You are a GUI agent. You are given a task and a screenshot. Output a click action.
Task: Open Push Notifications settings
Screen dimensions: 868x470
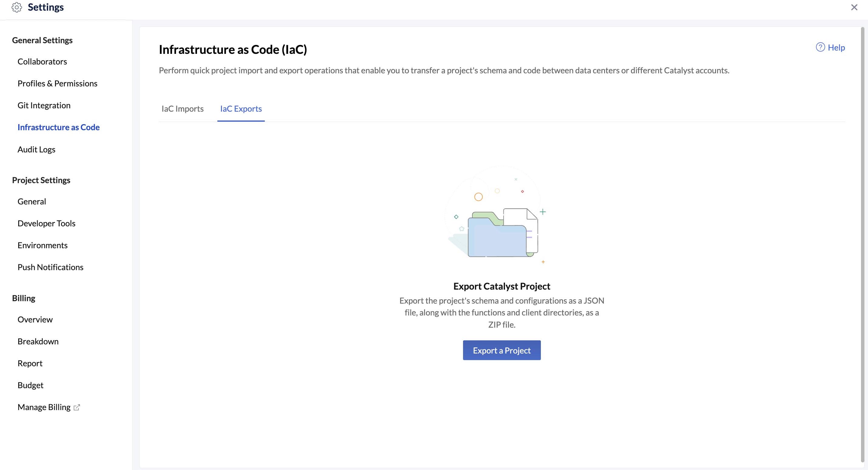pyautogui.click(x=50, y=267)
